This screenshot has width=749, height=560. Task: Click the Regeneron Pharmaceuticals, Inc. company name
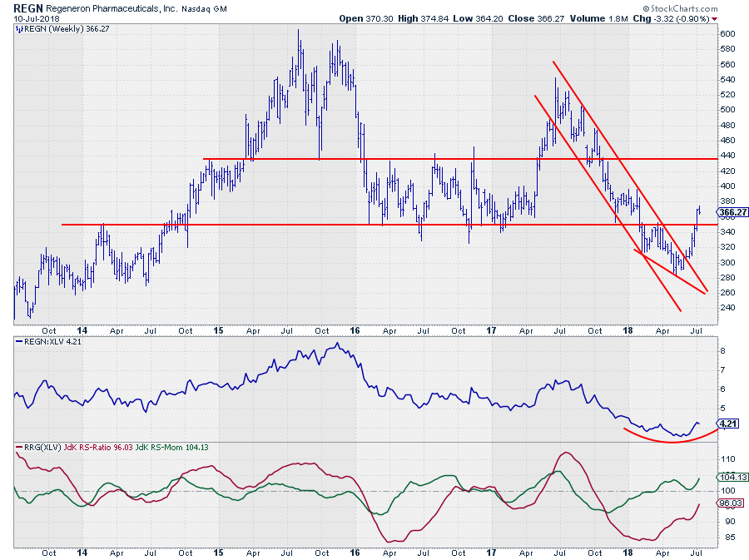(112, 8)
